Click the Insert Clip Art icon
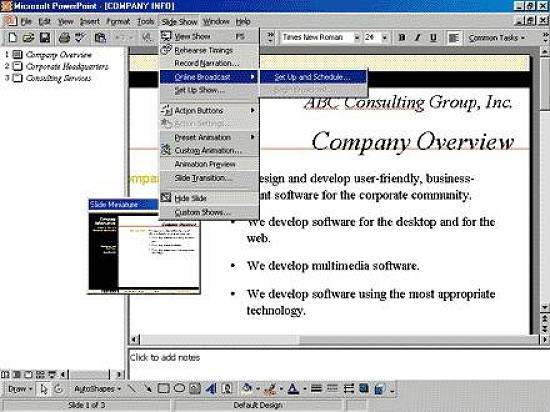This screenshot has width=550, height=412. point(227,389)
